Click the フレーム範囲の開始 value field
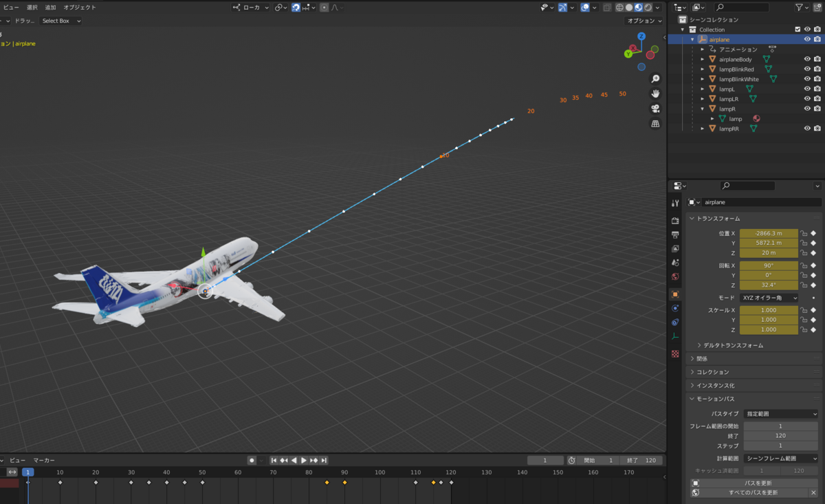The height and width of the screenshot is (504, 825). click(781, 426)
